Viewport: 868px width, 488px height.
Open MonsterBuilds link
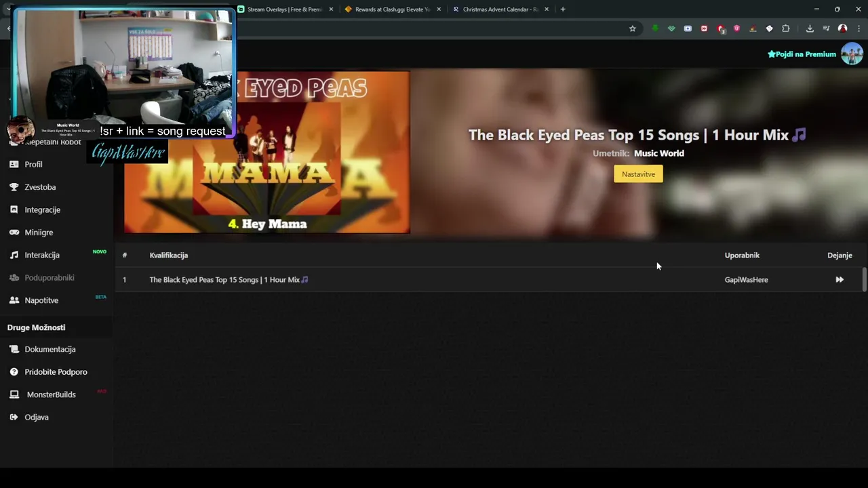pyautogui.click(x=51, y=394)
